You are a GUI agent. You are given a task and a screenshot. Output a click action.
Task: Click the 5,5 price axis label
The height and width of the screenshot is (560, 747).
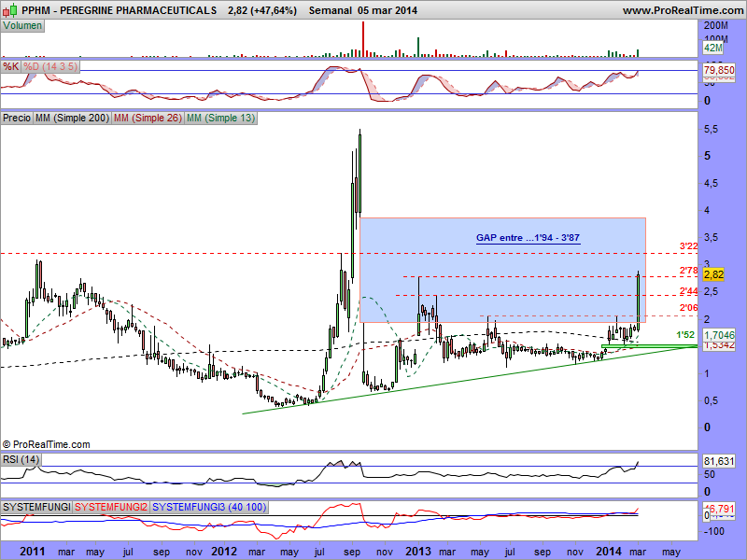712,129
